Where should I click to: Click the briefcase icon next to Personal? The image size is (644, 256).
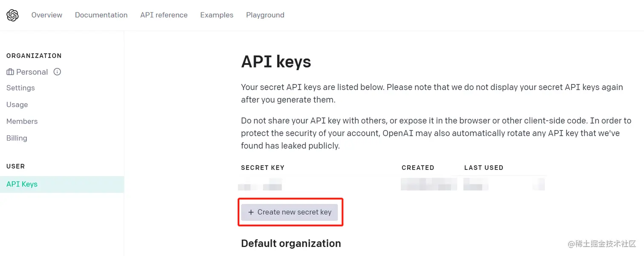click(10, 72)
